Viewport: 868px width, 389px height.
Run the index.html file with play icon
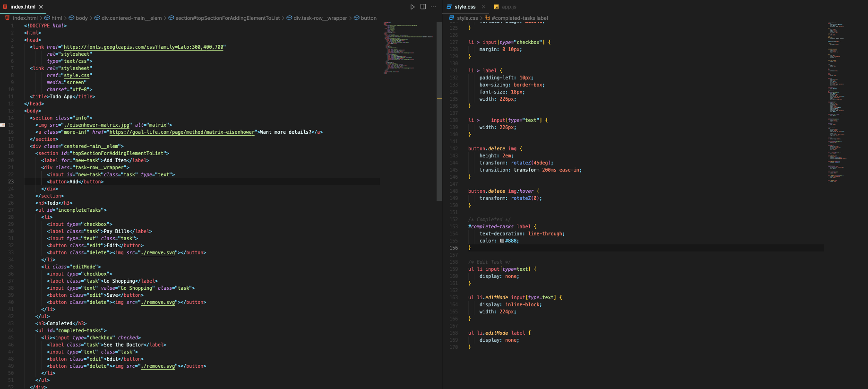pyautogui.click(x=413, y=7)
